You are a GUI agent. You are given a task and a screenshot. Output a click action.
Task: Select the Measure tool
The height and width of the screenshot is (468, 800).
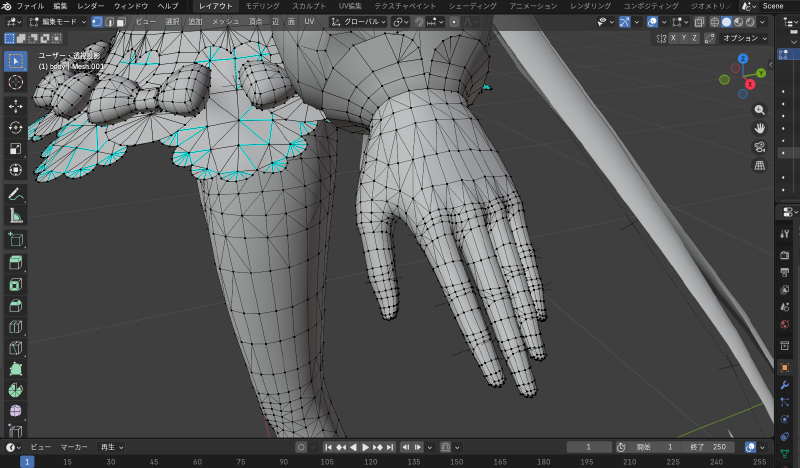point(15,215)
